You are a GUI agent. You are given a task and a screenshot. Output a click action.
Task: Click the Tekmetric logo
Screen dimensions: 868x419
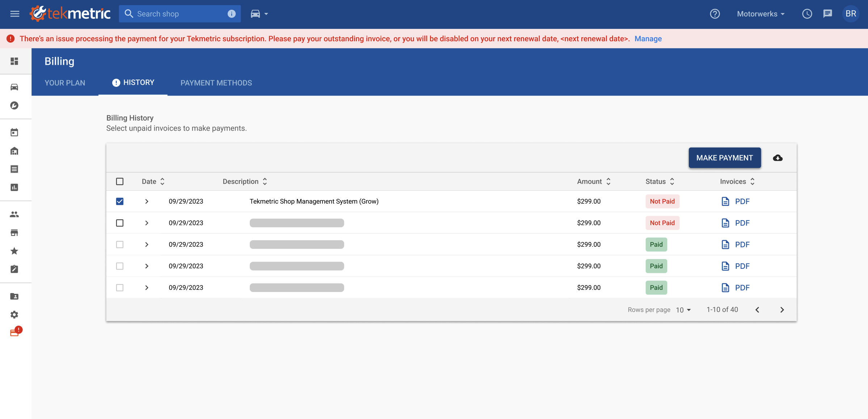click(70, 14)
